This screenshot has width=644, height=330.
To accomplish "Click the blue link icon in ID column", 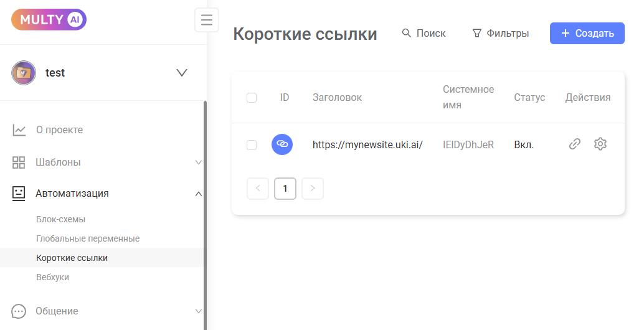I will (282, 144).
